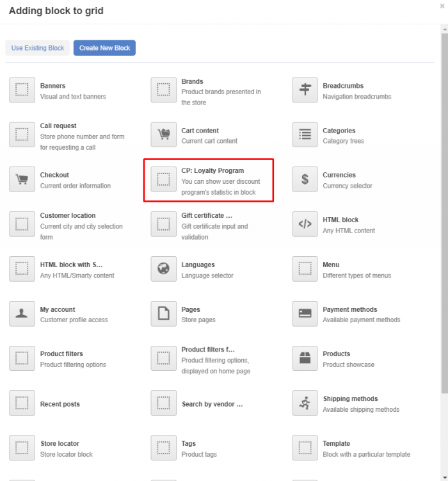Image resolution: width=448 pixels, height=481 pixels.
Task: Select the Menu block icon
Action: coord(305,269)
